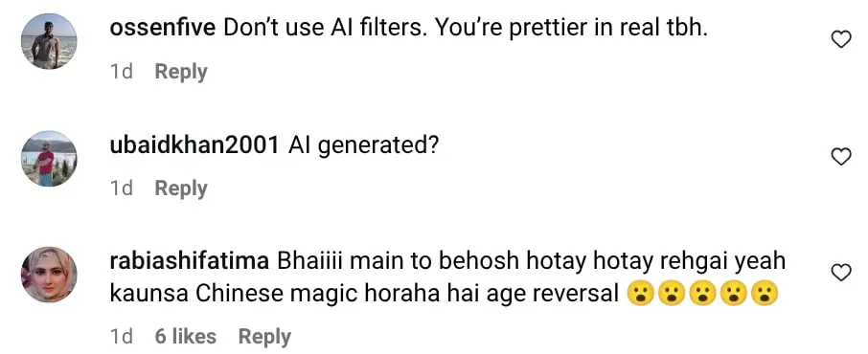
Task: Open rabiashifatima's profile picture
Action: pyautogui.click(x=49, y=275)
